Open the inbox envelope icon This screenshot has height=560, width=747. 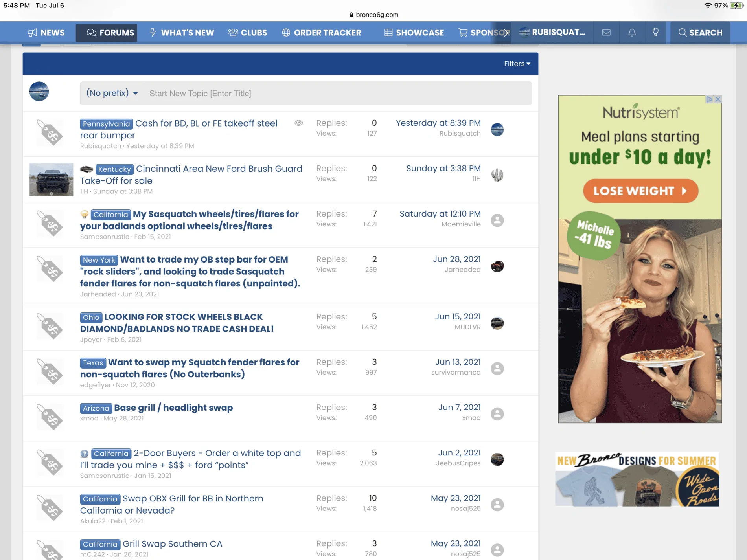pos(606,33)
